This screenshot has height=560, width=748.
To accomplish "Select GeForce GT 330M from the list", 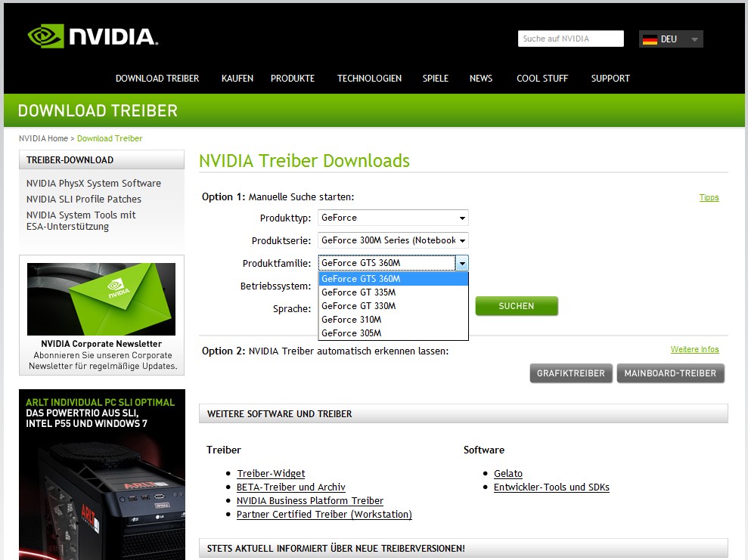I will [393, 306].
